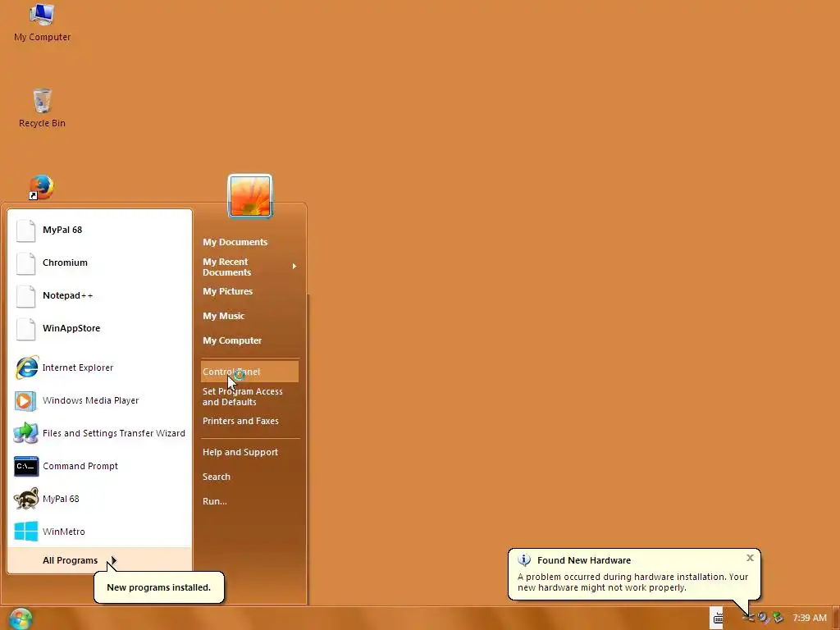
Task: Open Notepad++ from the Start menu
Action: [99, 295]
